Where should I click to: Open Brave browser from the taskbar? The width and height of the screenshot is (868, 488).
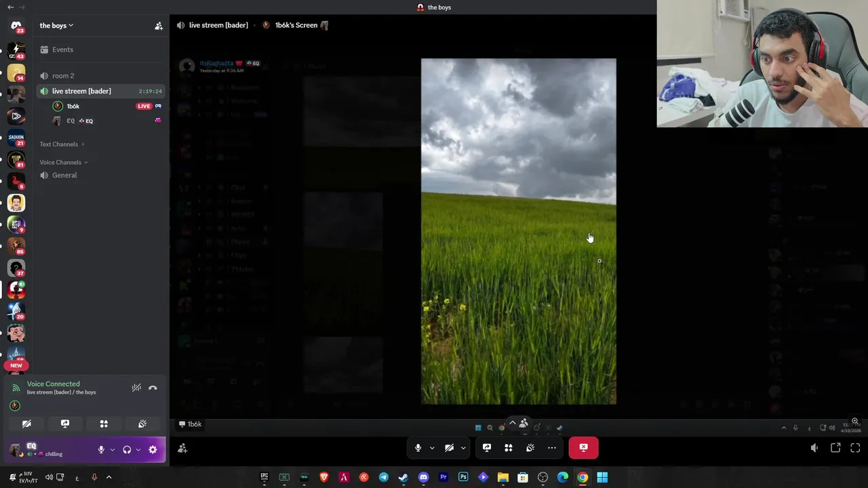[324, 477]
